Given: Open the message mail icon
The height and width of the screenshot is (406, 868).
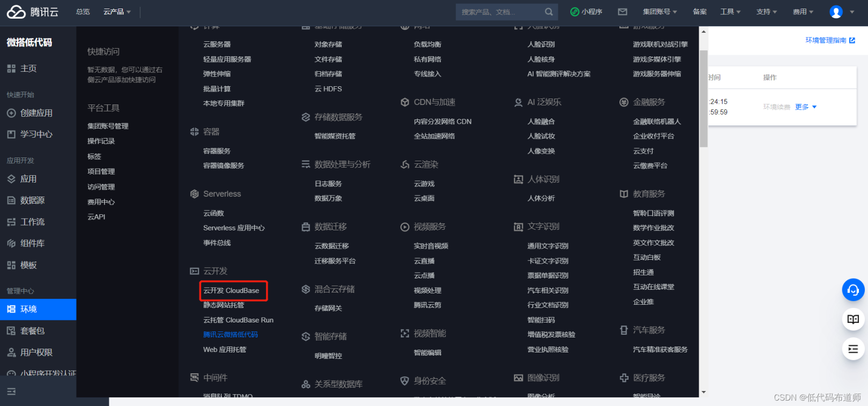Looking at the screenshot, I should 623,12.
